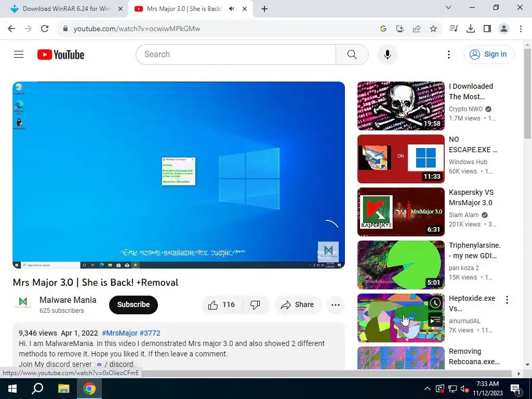Select the Mrs Major 3.0 tab
The image size is (532, 399).
pyautogui.click(x=184, y=9)
